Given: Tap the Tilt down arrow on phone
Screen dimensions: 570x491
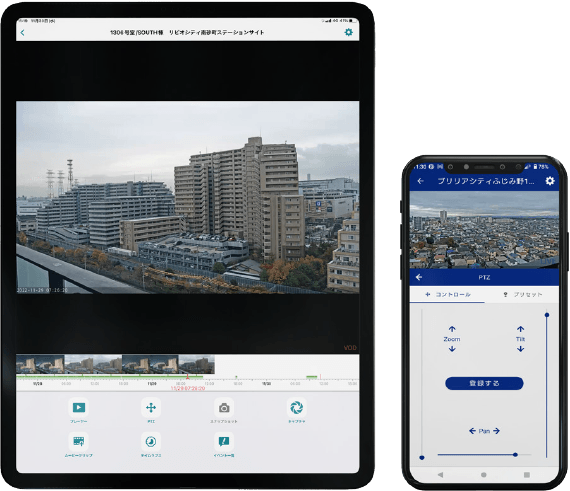Looking at the screenshot, I should [521, 349].
